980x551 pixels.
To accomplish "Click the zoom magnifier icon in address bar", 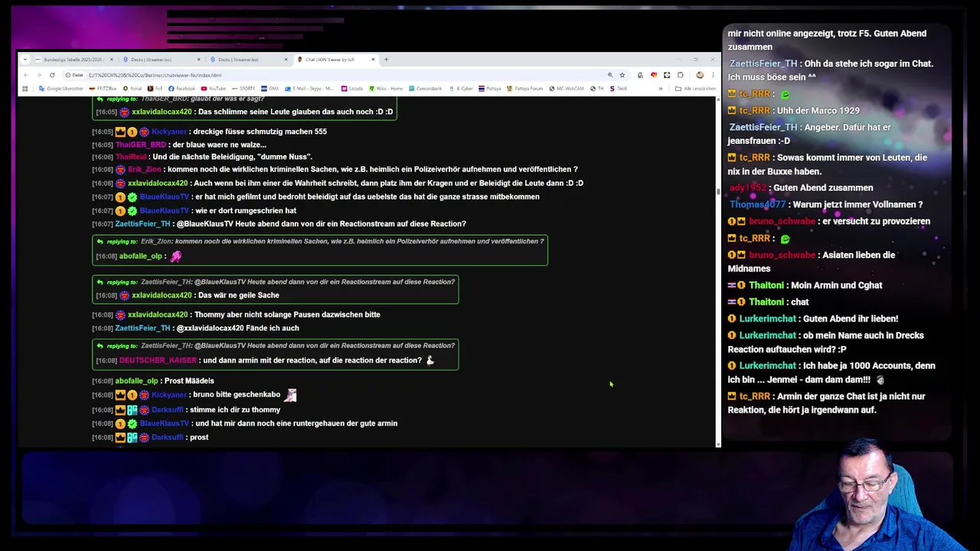I will click(x=610, y=75).
